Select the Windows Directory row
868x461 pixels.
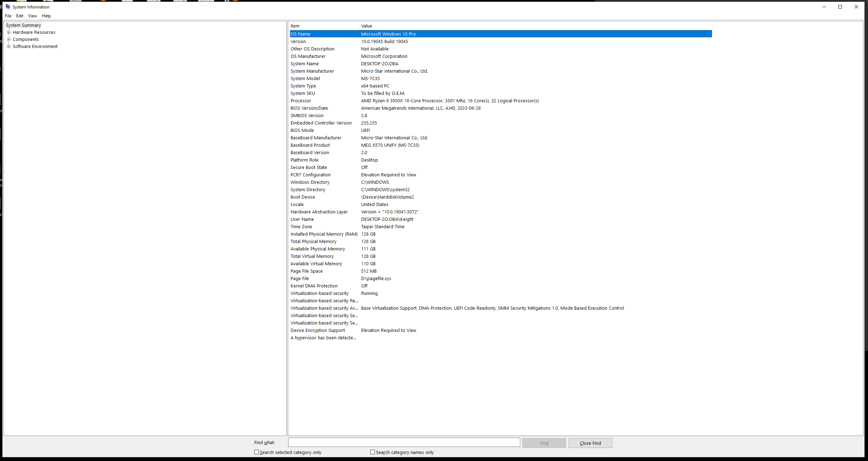click(500, 182)
